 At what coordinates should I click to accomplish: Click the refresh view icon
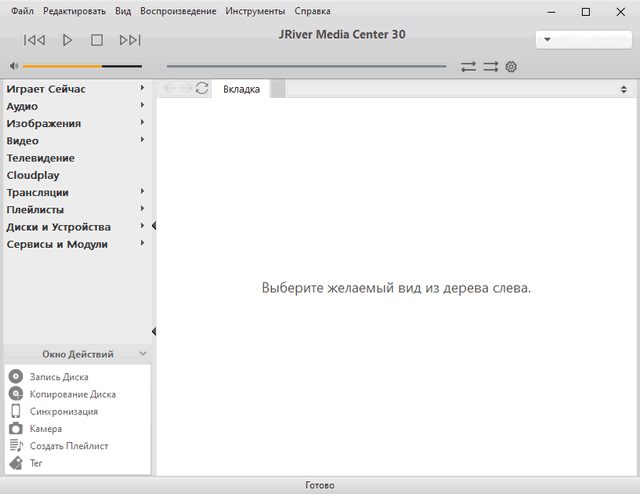[202, 89]
